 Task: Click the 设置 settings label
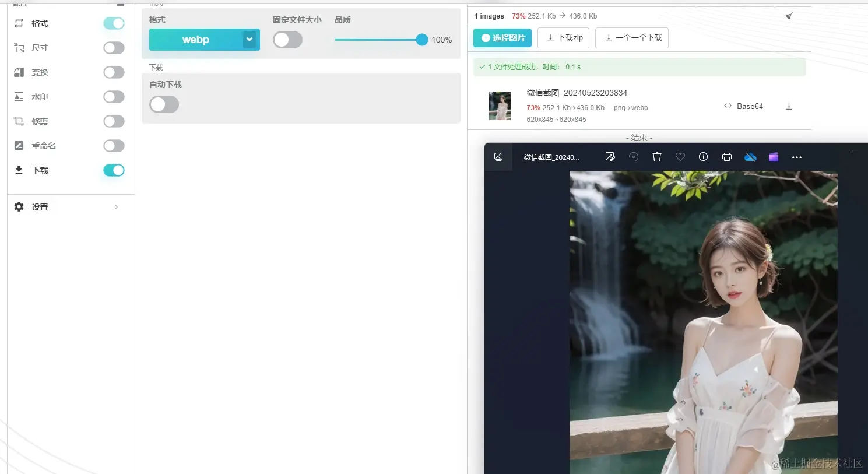point(40,207)
